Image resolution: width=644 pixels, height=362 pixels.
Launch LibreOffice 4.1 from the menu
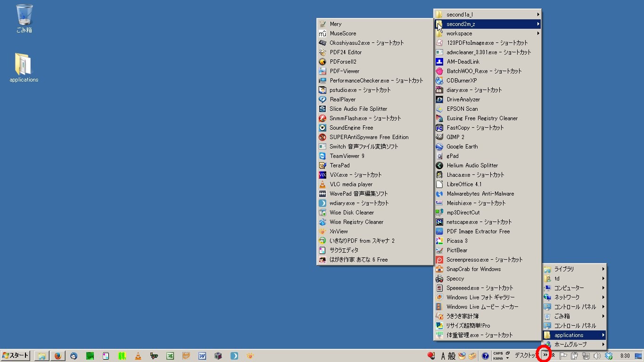coord(487,184)
